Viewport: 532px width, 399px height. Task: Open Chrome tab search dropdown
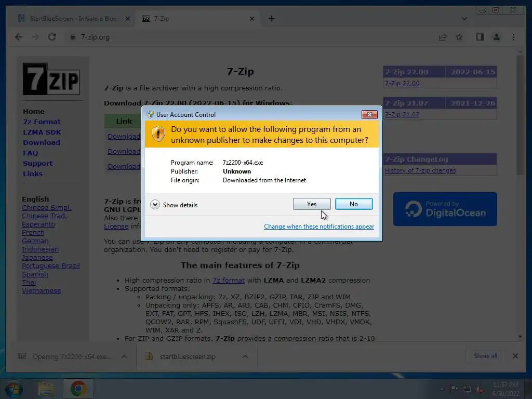[464, 19]
